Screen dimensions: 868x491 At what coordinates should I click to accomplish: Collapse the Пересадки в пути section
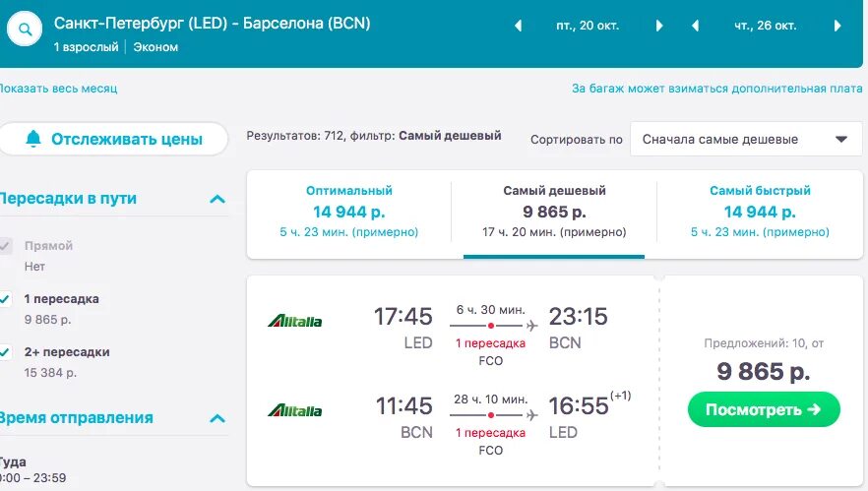click(x=217, y=199)
